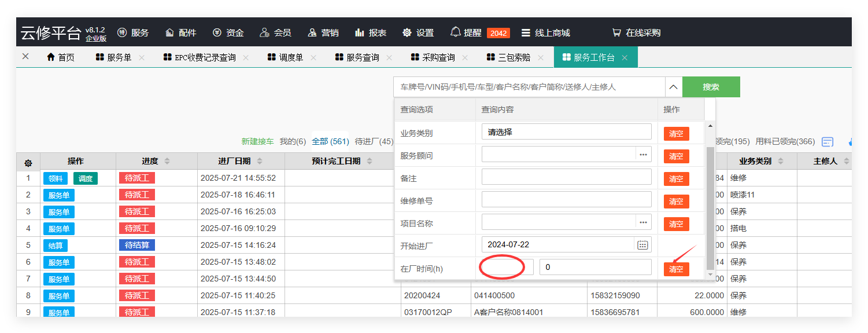The width and height of the screenshot is (868, 333).
Task: Click the ellipsis button for 项目名称
Action: point(642,222)
